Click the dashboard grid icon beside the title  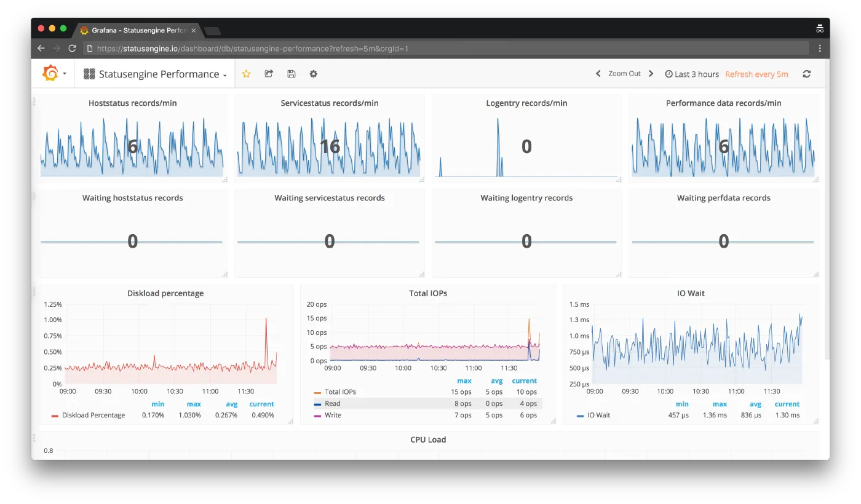pyautogui.click(x=89, y=74)
